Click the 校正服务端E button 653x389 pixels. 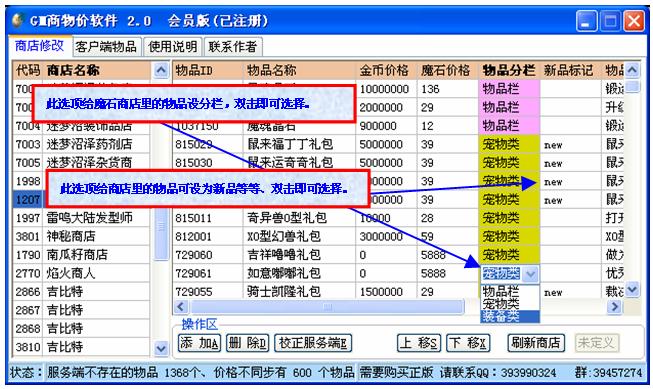coord(313,343)
